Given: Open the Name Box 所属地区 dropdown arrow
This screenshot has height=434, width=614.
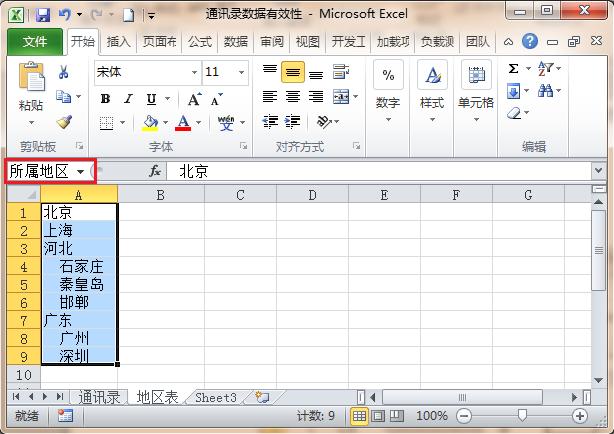Looking at the screenshot, I should (80, 172).
